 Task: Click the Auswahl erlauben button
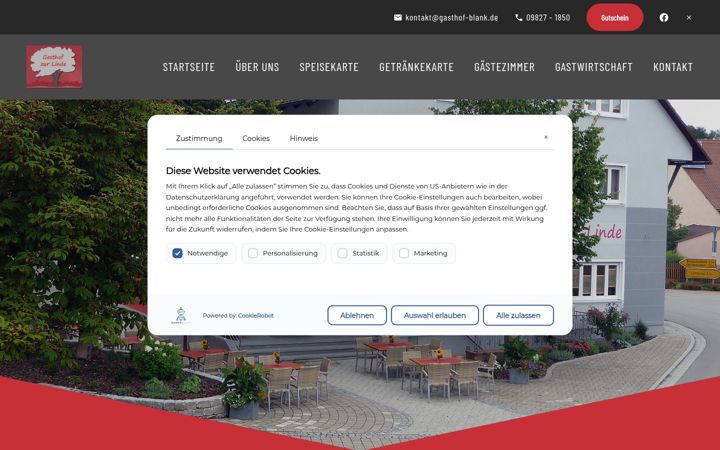(x=435, y=315)
